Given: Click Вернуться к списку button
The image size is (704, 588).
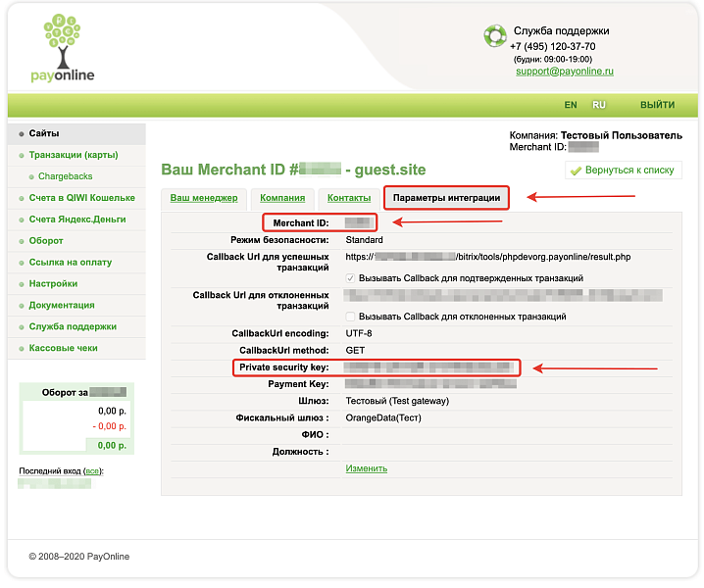Looking at the screenshot, I should tap(624, 171).
